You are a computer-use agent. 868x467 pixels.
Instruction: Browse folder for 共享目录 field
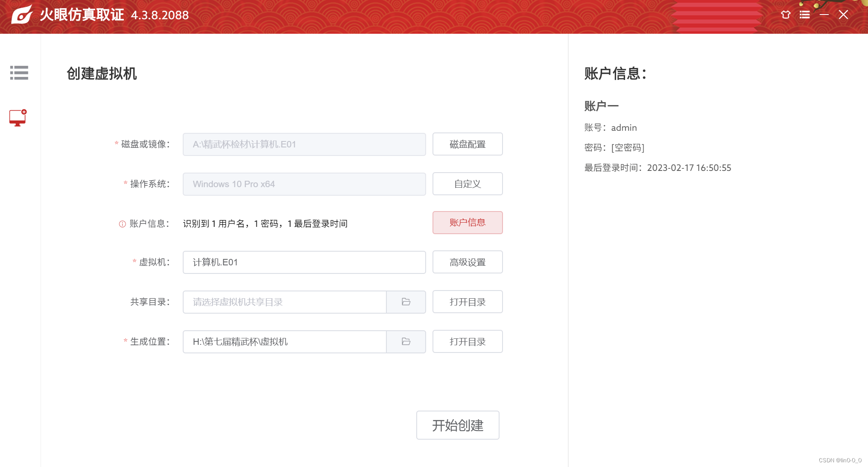pyautogui.click(x=406, y=302)
